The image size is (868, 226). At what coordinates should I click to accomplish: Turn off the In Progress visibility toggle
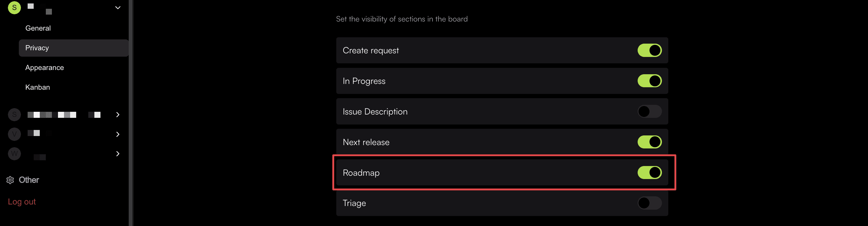(650, 81)
